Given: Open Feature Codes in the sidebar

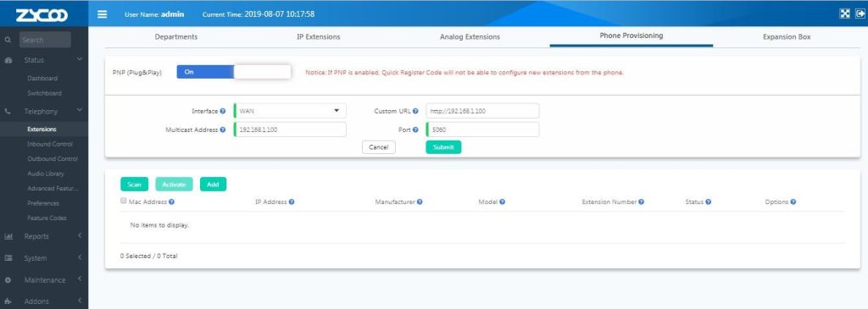Looking at the screenshot, I should click(x=47, y=218).
